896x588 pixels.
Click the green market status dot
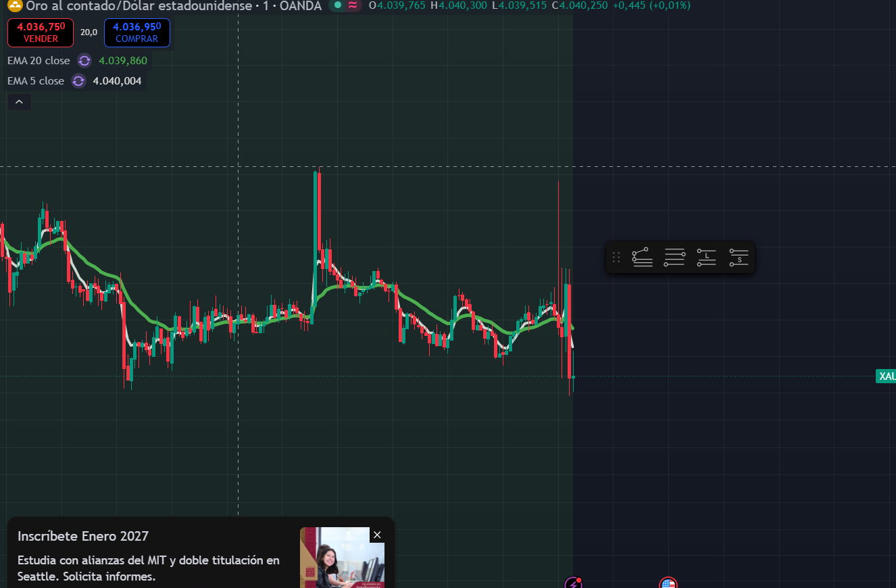[x=338, y=5]
